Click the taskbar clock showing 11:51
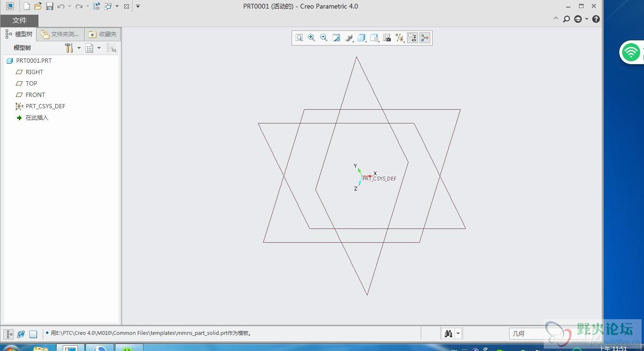This screenshot has width=644, height=351. (x=613, y=348)
